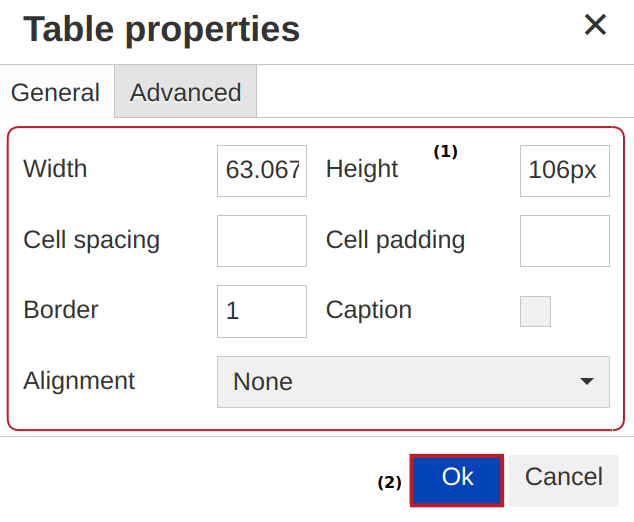Click the Cell padding input box
Viewport: 634px width, 522px height.
click(x=564, y=241)
